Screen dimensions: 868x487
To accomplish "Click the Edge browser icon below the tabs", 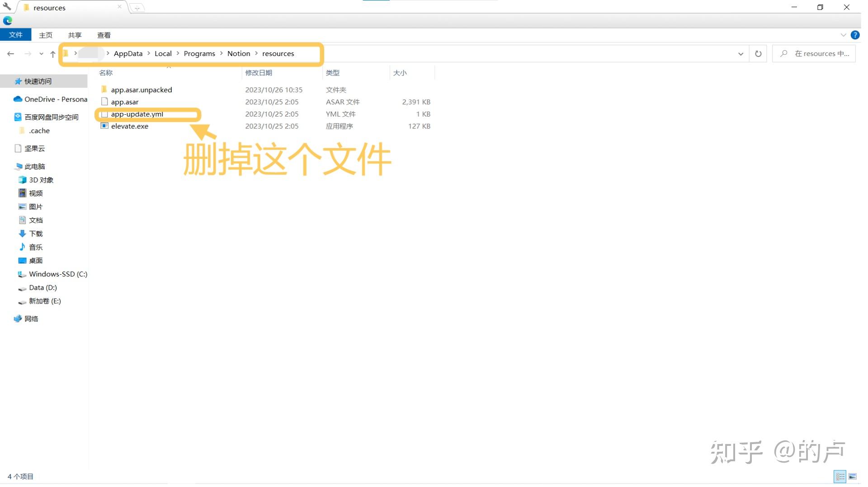I will coord(8,20).
